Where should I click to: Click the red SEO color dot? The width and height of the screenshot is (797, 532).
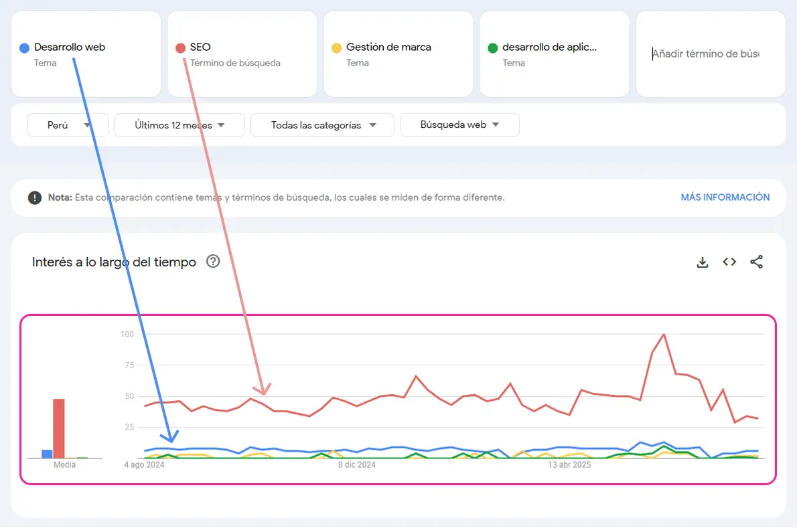click(180, 48)
